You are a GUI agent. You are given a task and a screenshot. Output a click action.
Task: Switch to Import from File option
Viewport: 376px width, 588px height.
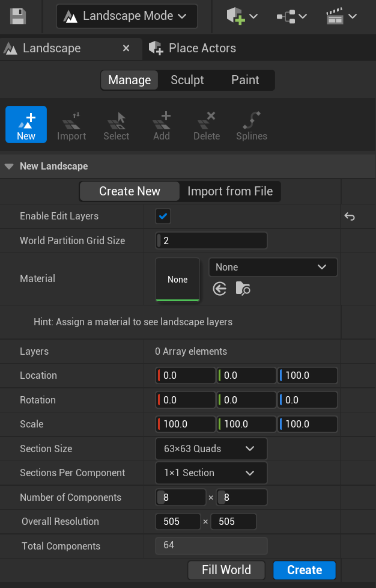(230, 191)
